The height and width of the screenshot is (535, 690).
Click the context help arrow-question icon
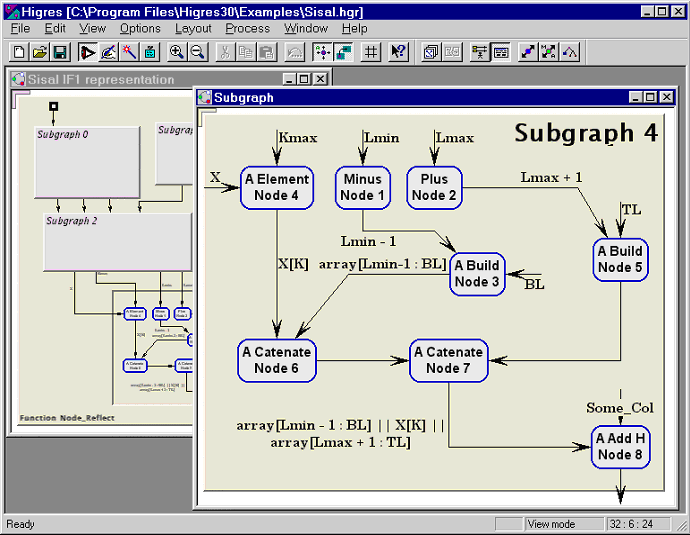(x=399, y=52)
